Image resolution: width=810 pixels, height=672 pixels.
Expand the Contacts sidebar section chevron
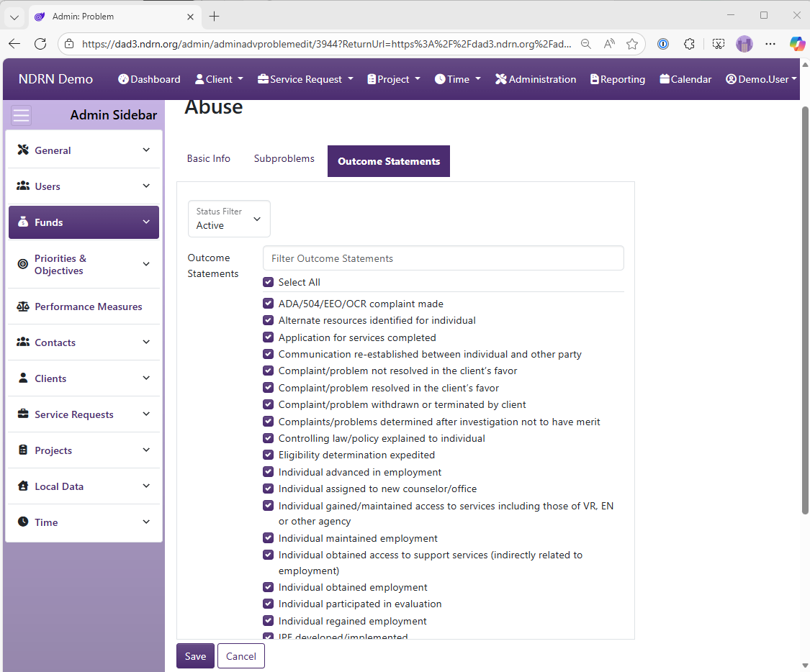[x=146, y=342]
